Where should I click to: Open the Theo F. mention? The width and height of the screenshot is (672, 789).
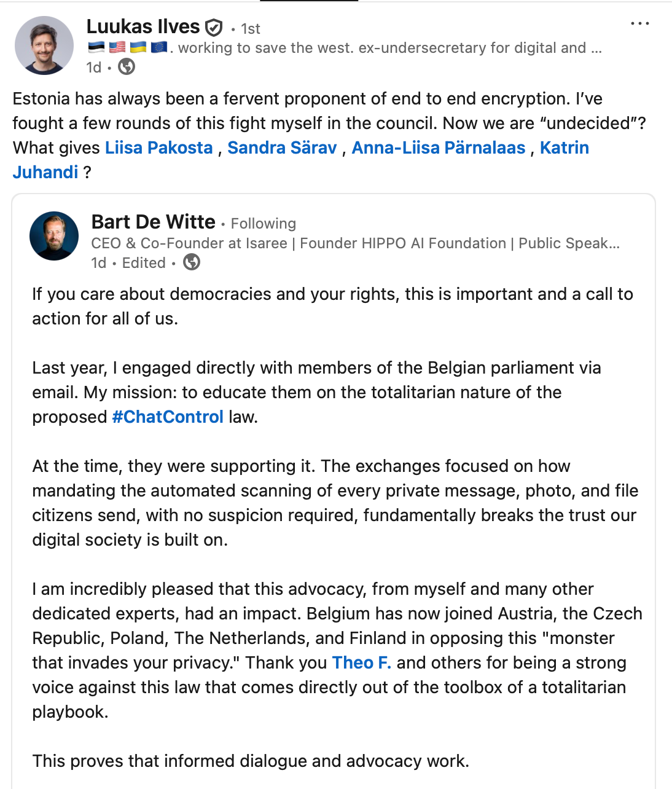coord(361,663)
